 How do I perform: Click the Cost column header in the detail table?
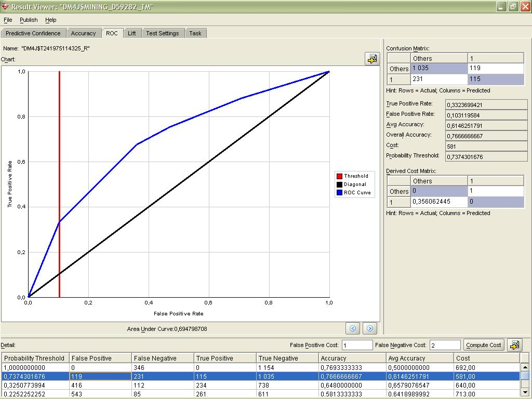[487, 358]
